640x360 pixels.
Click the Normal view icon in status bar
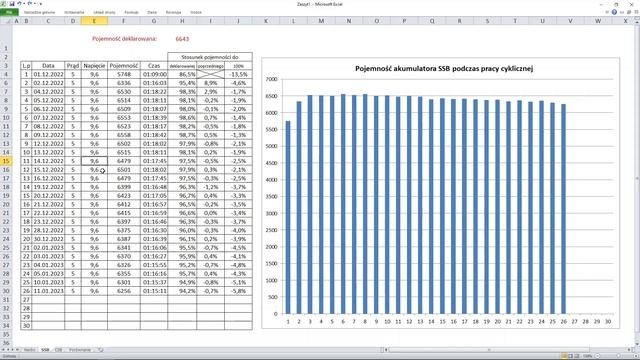tap(564, 356)
